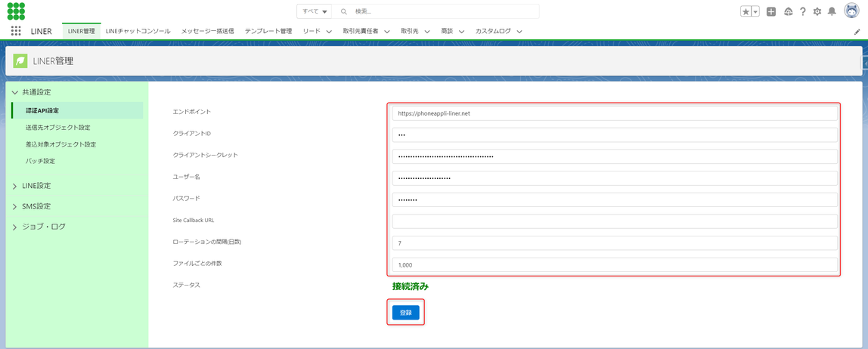Open the App Launcher grid icon
868x349 pixels.
point(16,31)
